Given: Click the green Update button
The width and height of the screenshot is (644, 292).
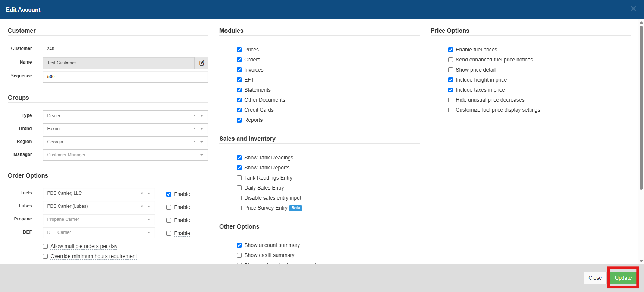Looking at the screenshot, I should click(623, 278).
